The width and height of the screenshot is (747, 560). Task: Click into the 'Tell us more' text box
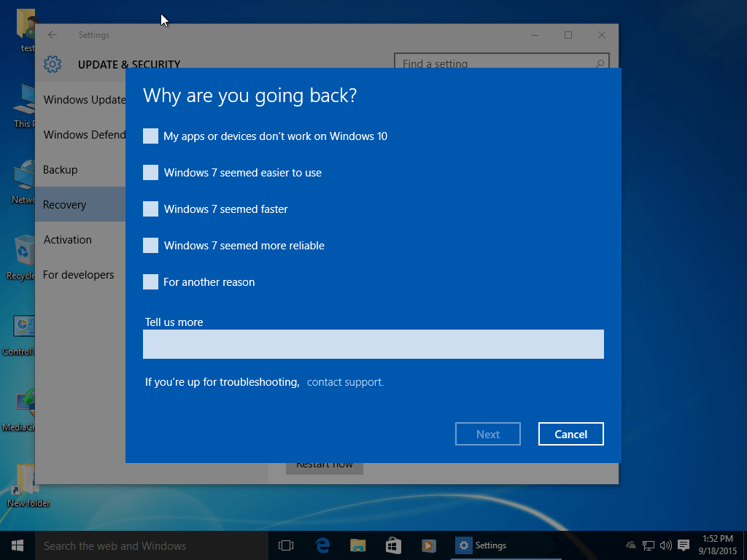[x=373, y=344]
